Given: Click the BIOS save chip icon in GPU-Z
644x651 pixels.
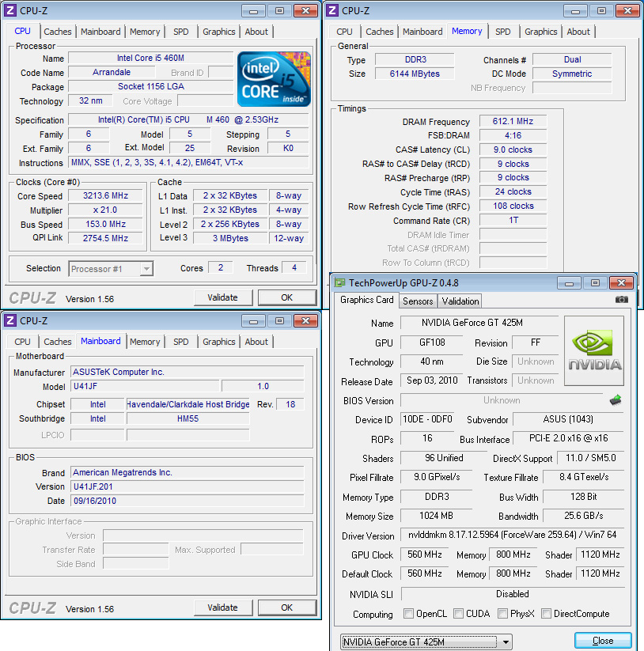Looking at the screenshot, I should click(x=616, y=399).
